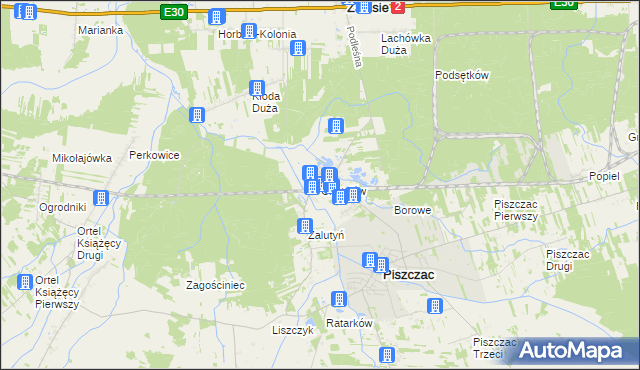Click the Mikołajówka village label
640x370 pixels.
(82, 158)
